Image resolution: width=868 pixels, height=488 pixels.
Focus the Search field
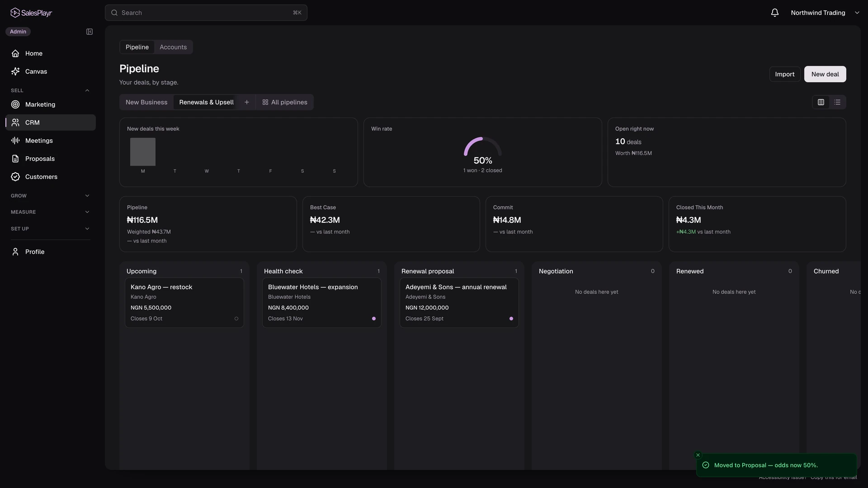[206, 13]
